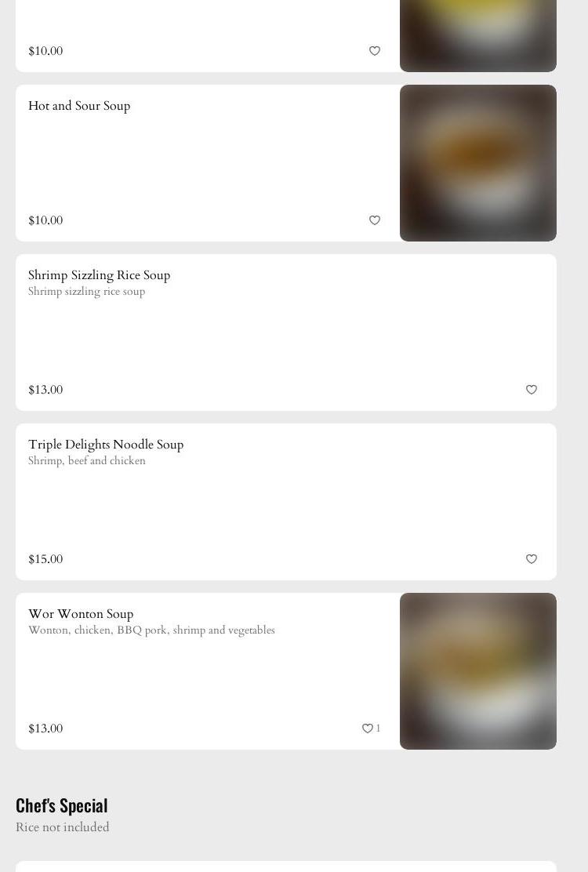Select the Shrimp Sizzling Rice Soup title

(99, 275)
